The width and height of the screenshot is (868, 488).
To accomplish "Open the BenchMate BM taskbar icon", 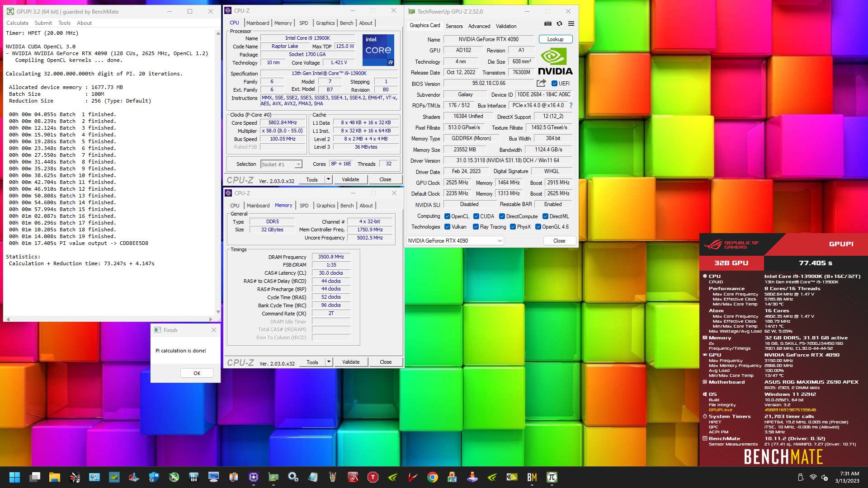I will (x=532, y=477).
